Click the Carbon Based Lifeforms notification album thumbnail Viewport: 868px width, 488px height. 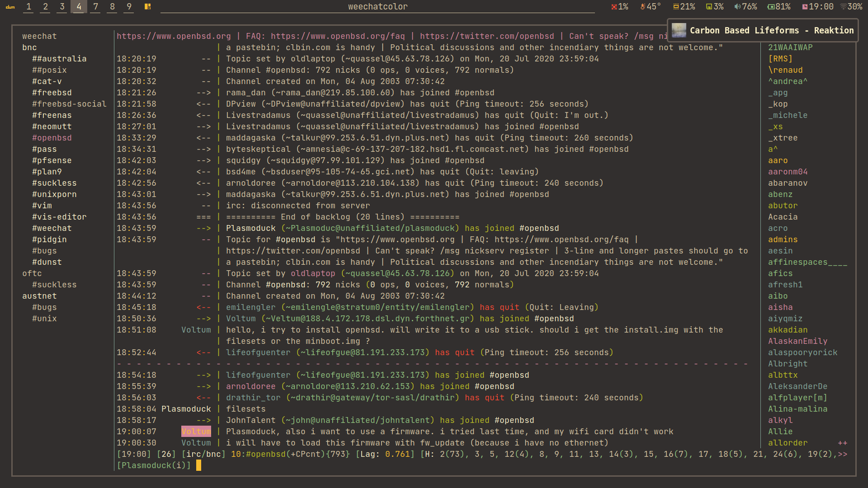click(x=679, y=30)
